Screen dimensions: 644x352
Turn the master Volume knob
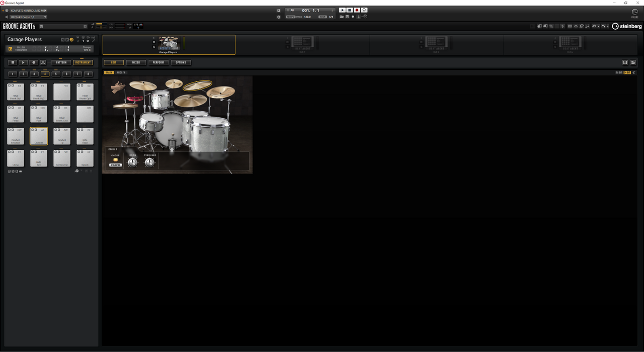tap(635, 12)
